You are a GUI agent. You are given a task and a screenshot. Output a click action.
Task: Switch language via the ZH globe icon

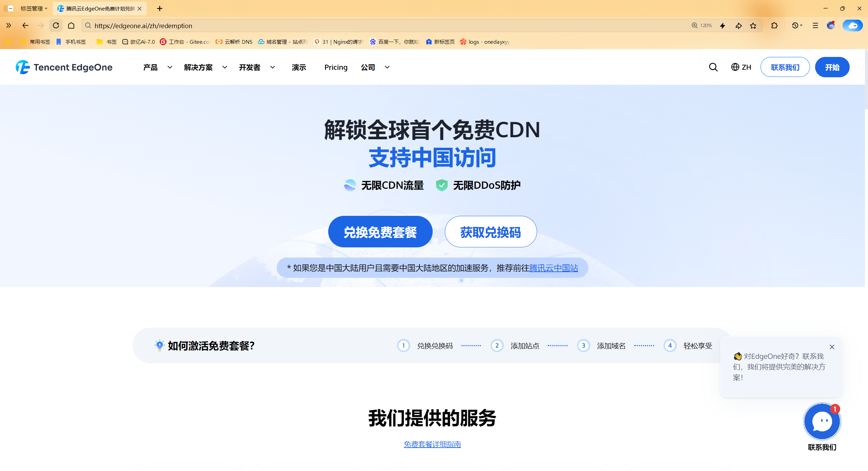(x=741, y=67)
